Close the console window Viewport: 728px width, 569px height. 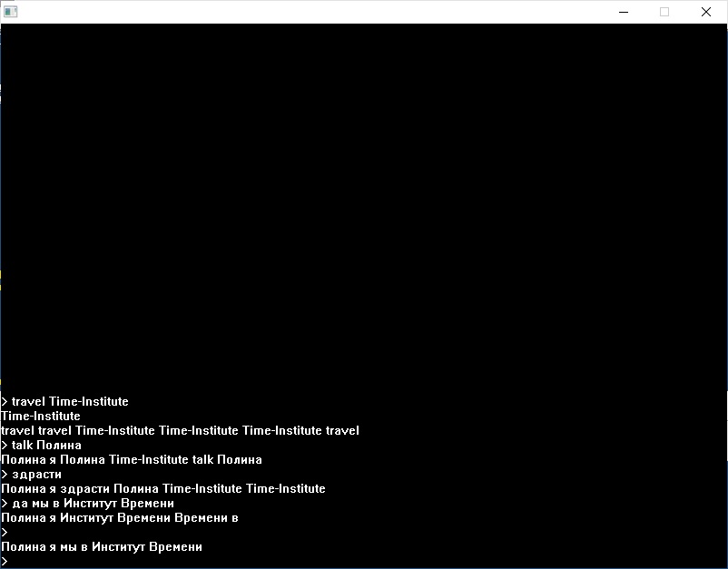705,12
